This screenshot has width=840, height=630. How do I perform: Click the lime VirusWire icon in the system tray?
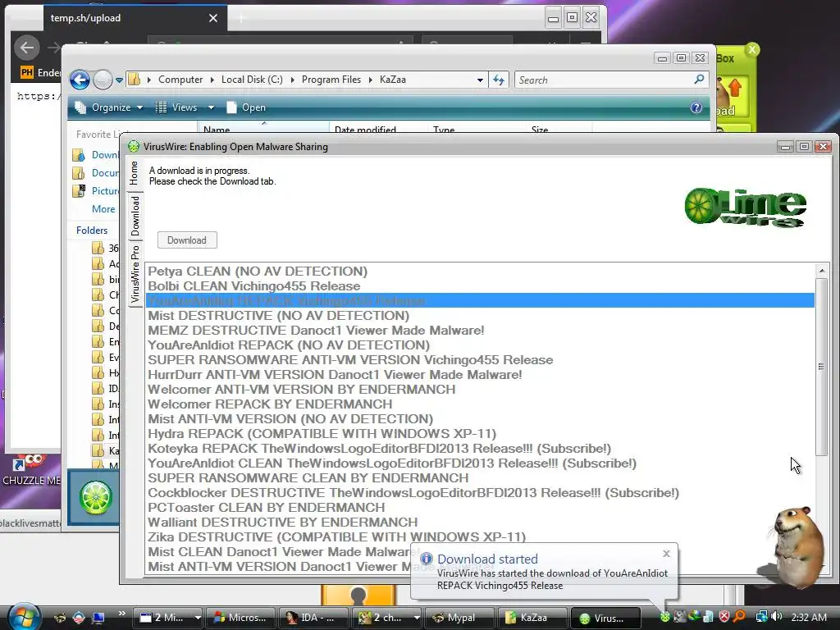point(664,617)
